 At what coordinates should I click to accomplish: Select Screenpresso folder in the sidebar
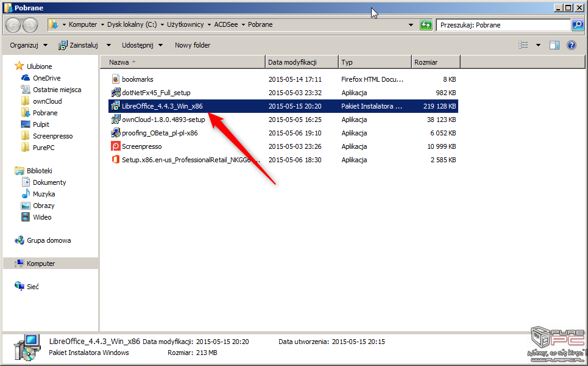coord(53,136)
